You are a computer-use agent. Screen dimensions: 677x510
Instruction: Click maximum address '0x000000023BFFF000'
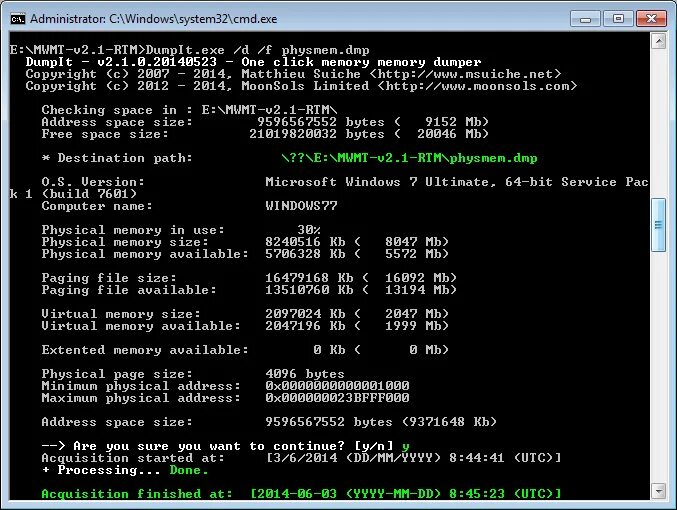[x=337, y=398]
